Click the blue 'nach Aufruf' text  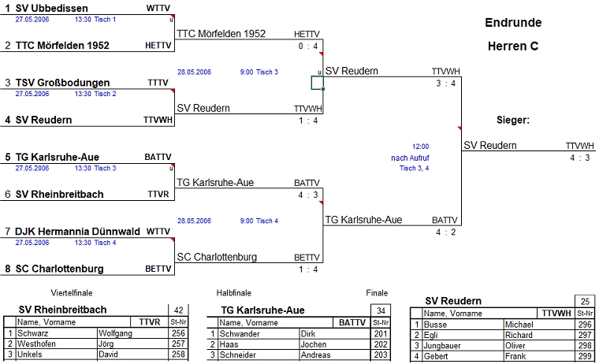(410, 158)
